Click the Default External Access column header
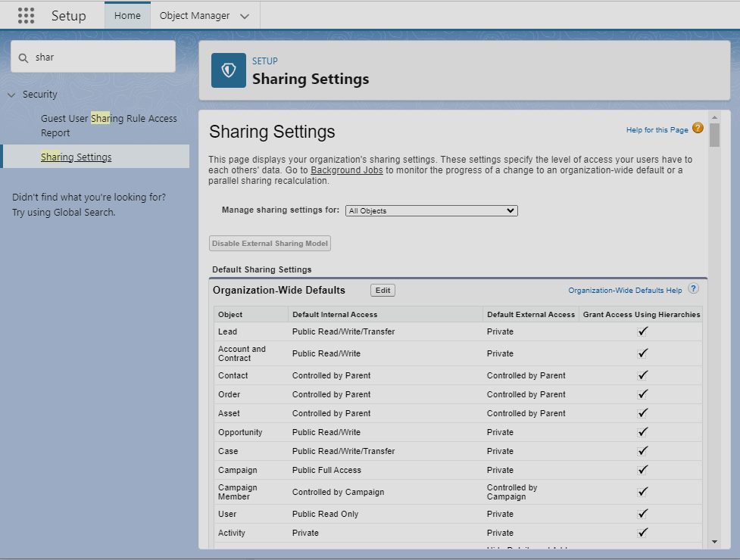The height and width of the screenshot is (560, 740). (531, 314)
